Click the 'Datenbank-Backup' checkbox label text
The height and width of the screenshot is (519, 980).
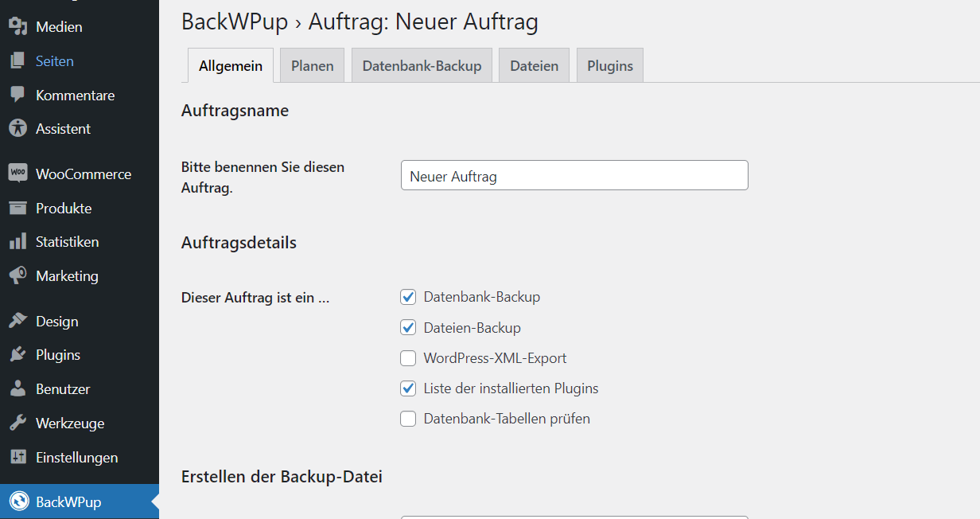pos(482,297)
